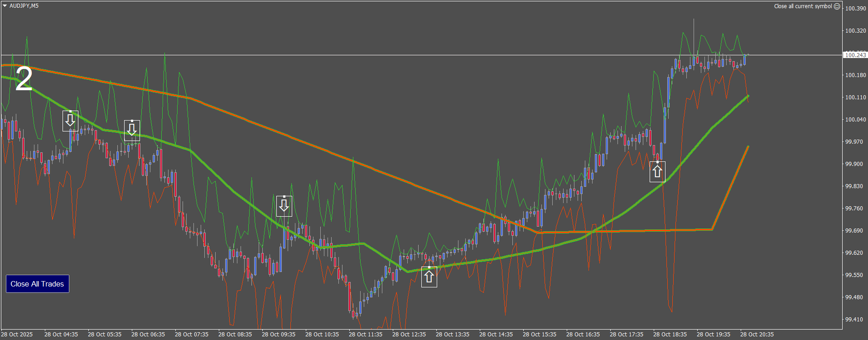
Task: Click the current price tag 100.243
Action: click(855, 55)
